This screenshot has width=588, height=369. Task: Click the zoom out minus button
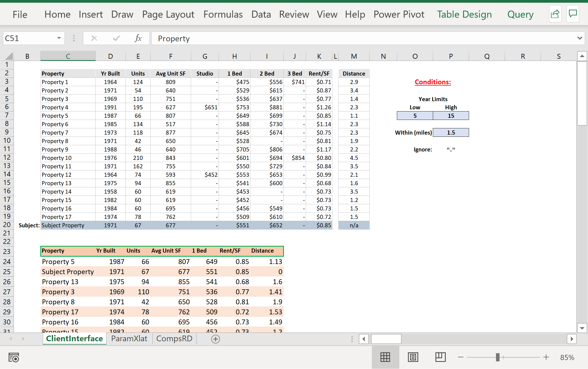[x=461, y=357]
